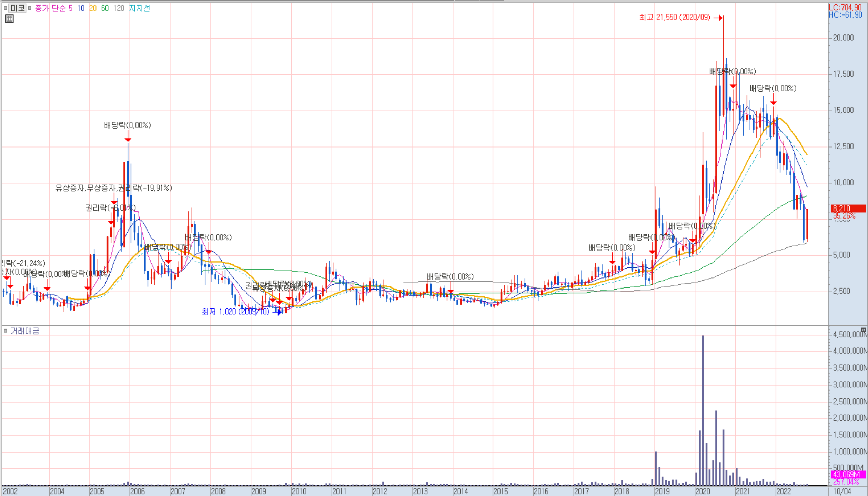Select the 지지선 legend item

(139, 8)
